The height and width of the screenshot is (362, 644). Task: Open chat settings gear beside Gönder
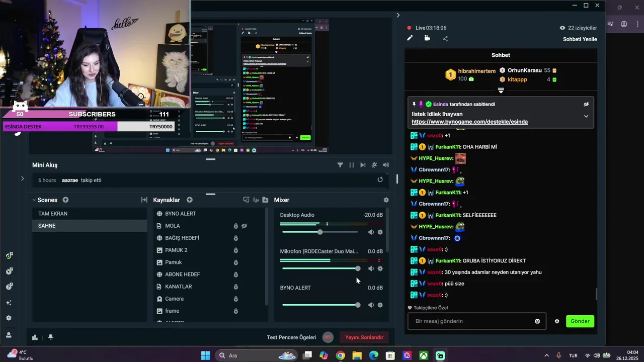(x=557, y=321)
